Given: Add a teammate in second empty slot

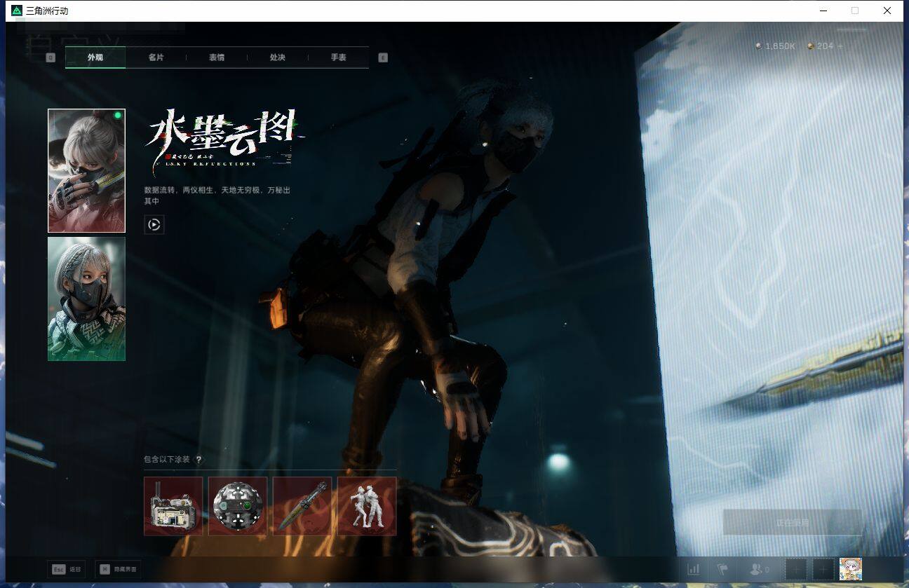Looking at the screenshot, I should (x=823, y=570).
